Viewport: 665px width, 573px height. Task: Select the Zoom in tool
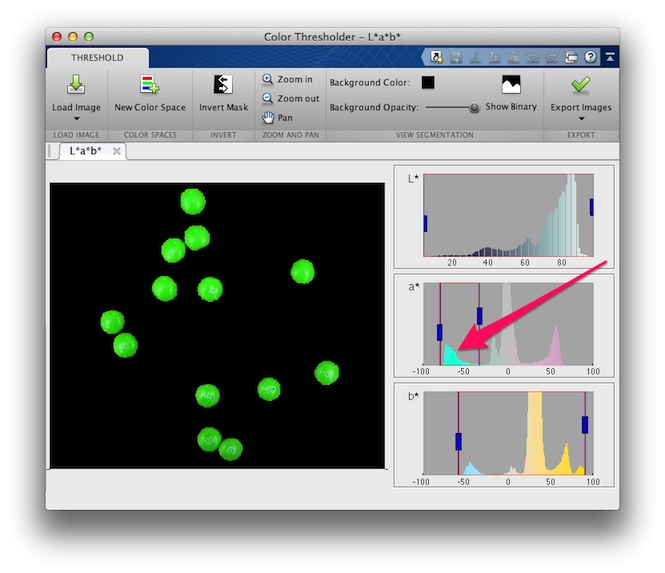pos(268,79)
